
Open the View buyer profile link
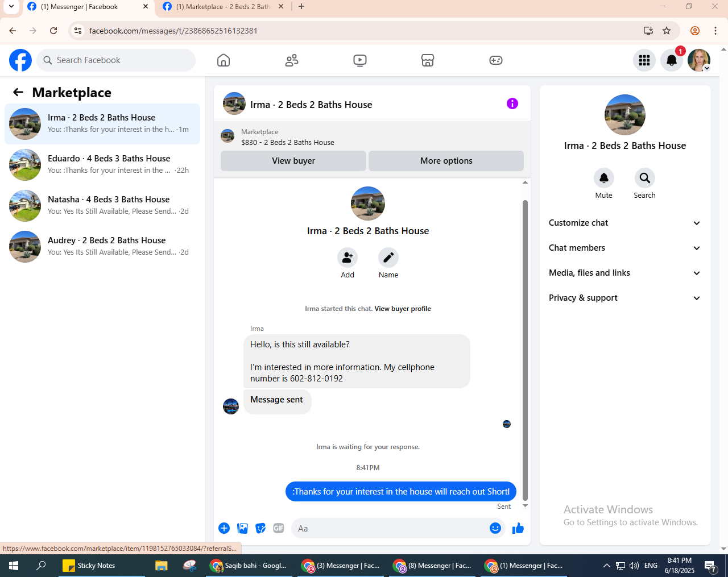(403, 309)
